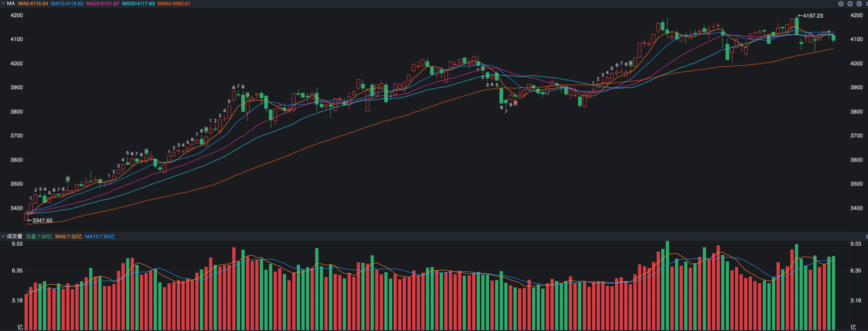This screenshot has width=868, height=331.
Task: Select the 成交量 indicator label
Action: (14, 236)
